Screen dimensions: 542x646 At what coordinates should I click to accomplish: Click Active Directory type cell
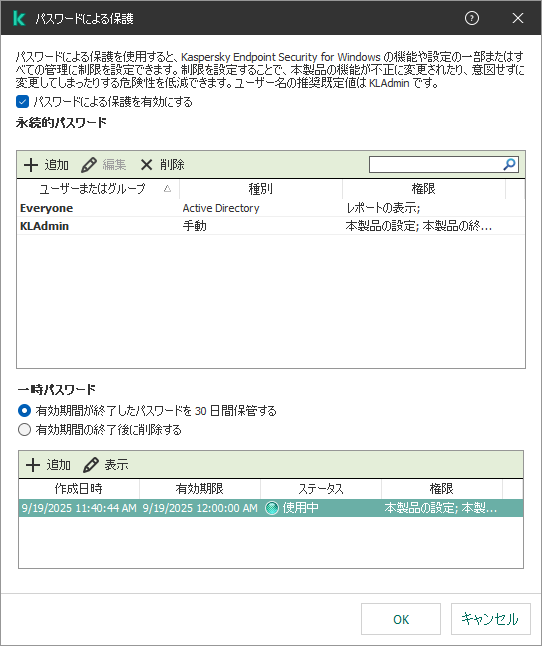(221, 208)
